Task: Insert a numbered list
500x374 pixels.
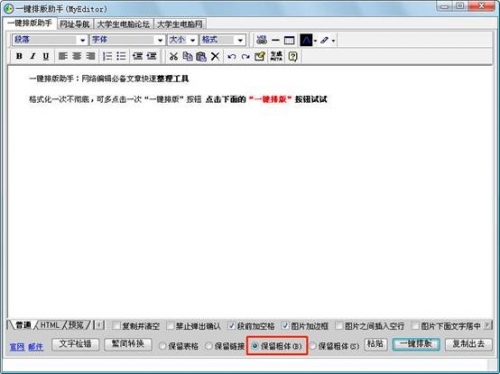Action: [x=107, y=56]
